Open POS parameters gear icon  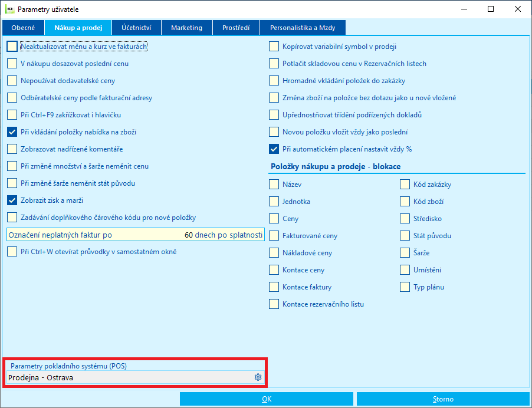258,377
